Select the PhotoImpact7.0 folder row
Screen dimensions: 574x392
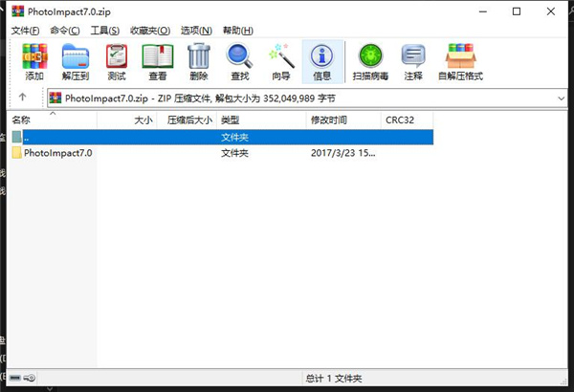pos(222,153)
